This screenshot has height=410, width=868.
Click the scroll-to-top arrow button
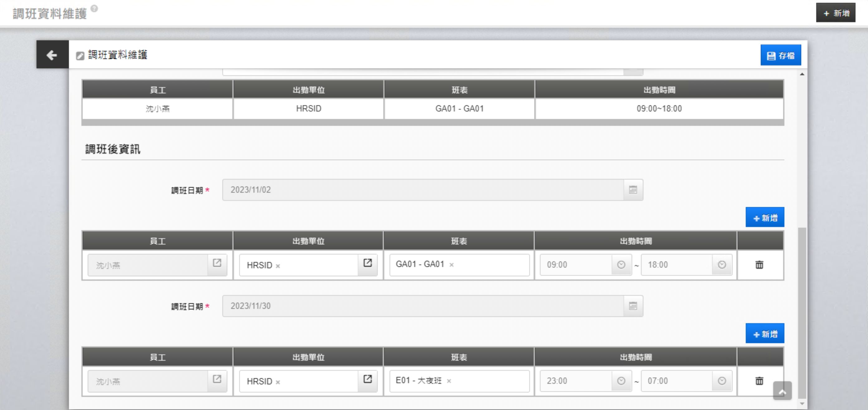coord(783,391)
